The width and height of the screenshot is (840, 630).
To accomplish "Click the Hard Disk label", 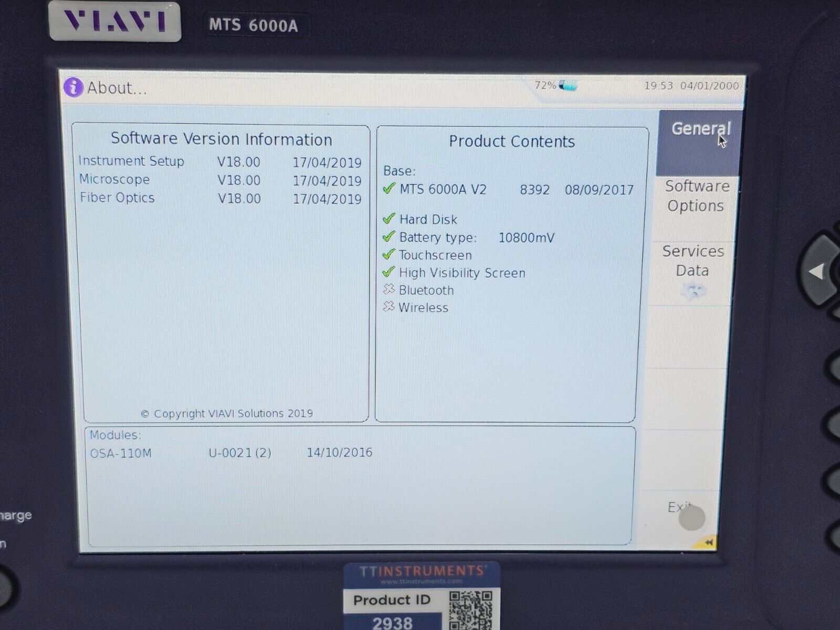I will point(428,219).
